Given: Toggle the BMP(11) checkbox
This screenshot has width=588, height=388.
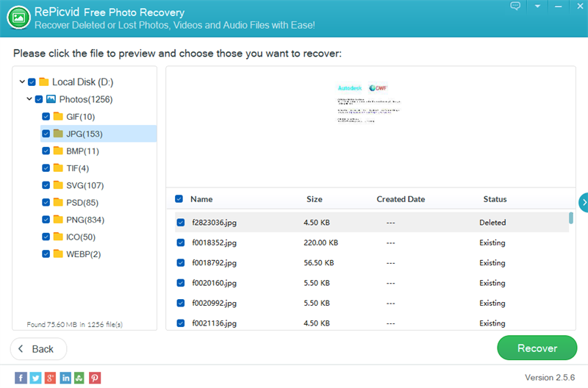Looking at the screenshot, I should (46, 151).
